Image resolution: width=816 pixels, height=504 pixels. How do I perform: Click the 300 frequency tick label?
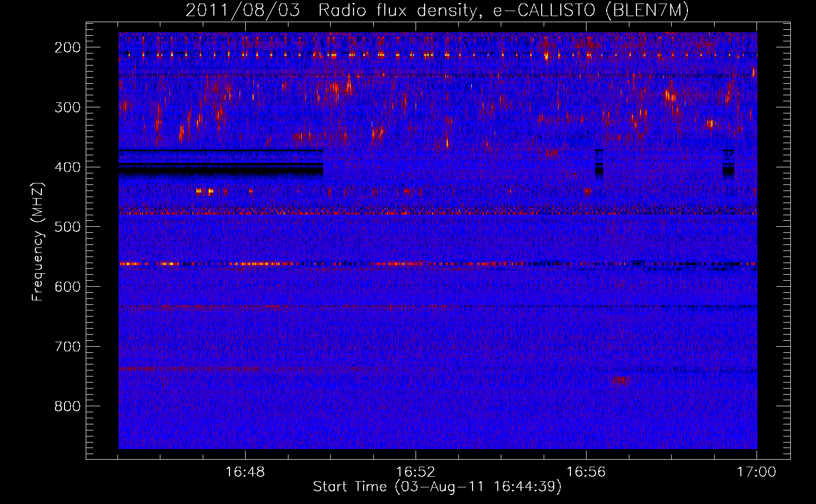pos(68,107)
